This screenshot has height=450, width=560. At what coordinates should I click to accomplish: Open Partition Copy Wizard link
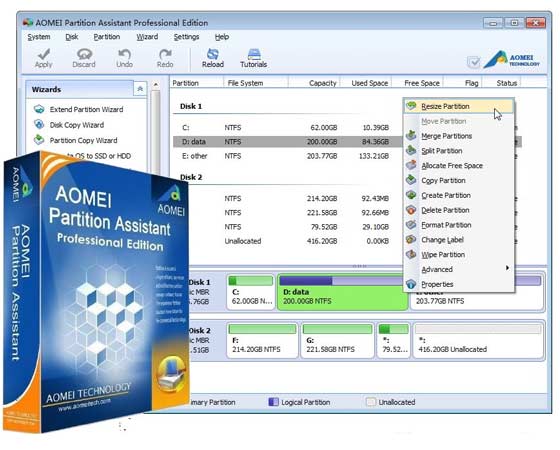click(x=83, y=140)
